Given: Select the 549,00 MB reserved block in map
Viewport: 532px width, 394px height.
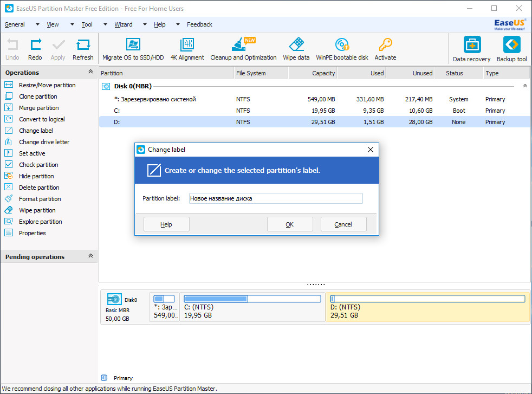Looking at the screenshot, I should tap(164, 307).
